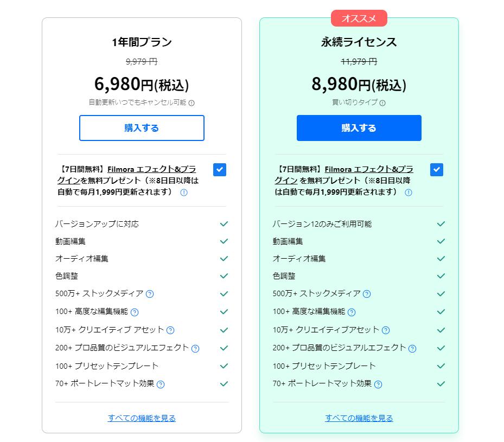Image resolution: width=504 pixels, height=442 pixels.
Task: Open すべての機能を見る link in 1年間プラン
Action: (142, 418)
